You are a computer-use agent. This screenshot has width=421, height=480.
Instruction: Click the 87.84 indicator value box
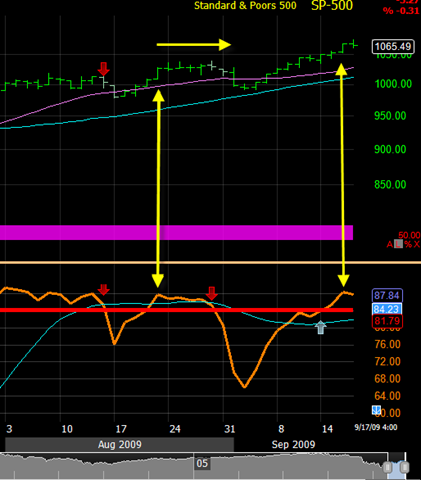coord(387,296)
